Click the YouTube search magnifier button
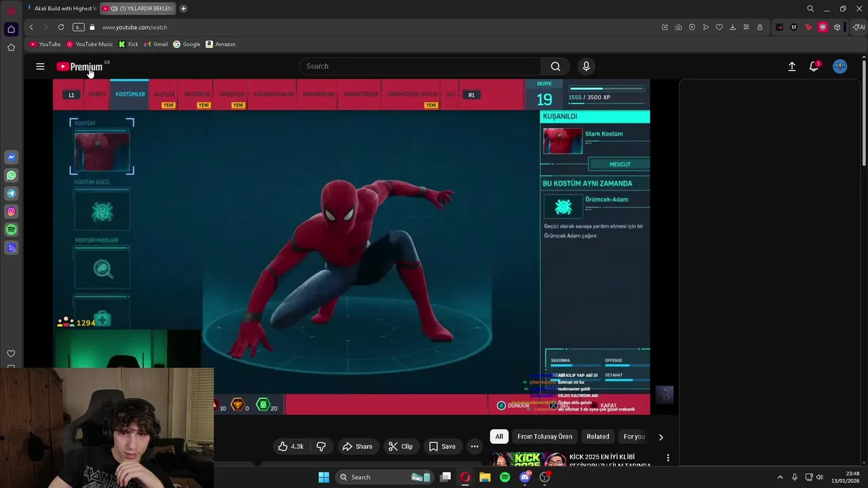This screenshot has height=488, width=868. [x=555, y=66]
